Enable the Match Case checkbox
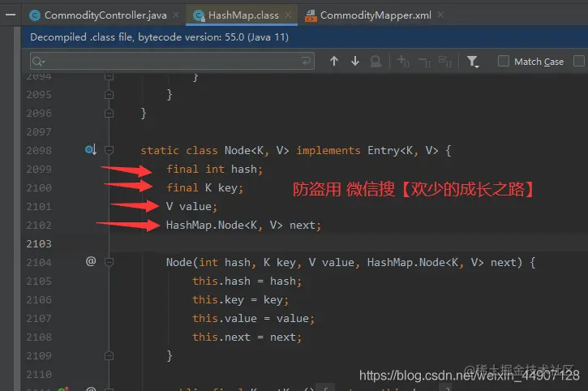588x391 pixels. coord(504,61)
